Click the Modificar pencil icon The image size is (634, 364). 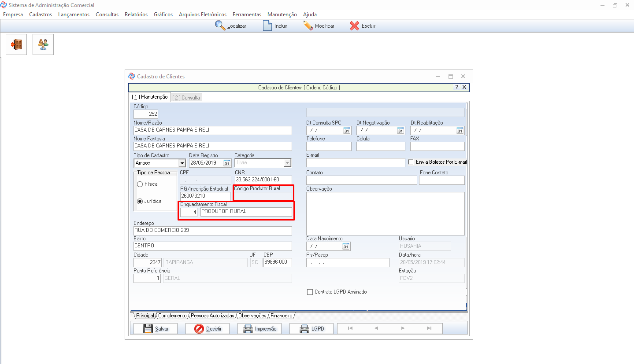(308, 26)
